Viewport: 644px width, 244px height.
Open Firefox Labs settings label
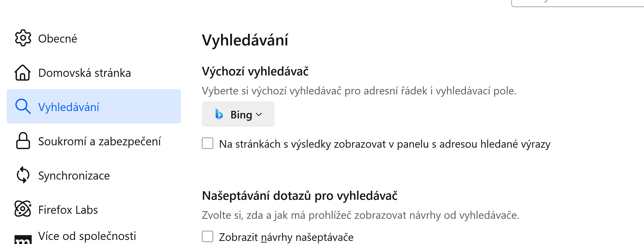(68, 210)
